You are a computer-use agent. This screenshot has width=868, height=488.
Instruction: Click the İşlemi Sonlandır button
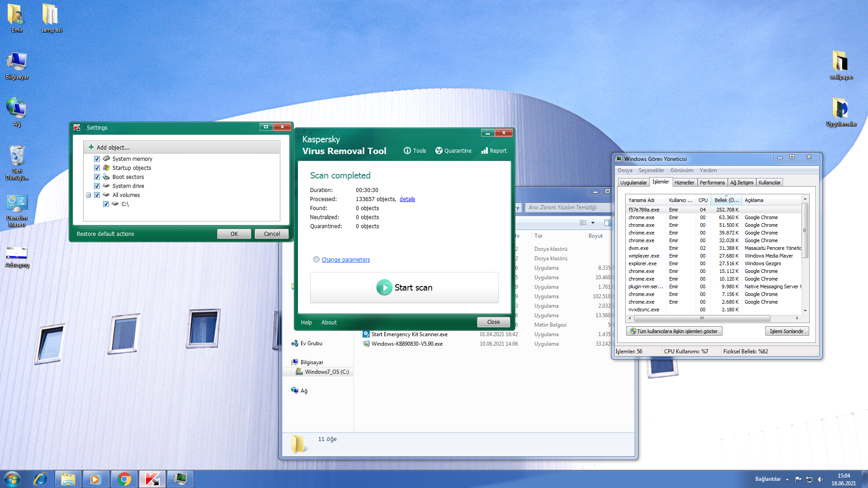click(787, 331)
